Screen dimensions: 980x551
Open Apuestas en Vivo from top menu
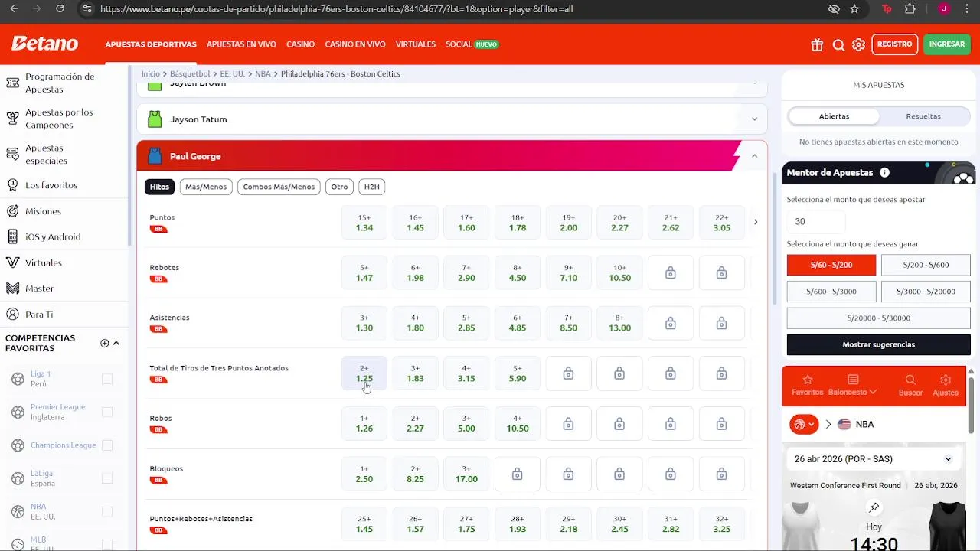[x=241, y=44]
